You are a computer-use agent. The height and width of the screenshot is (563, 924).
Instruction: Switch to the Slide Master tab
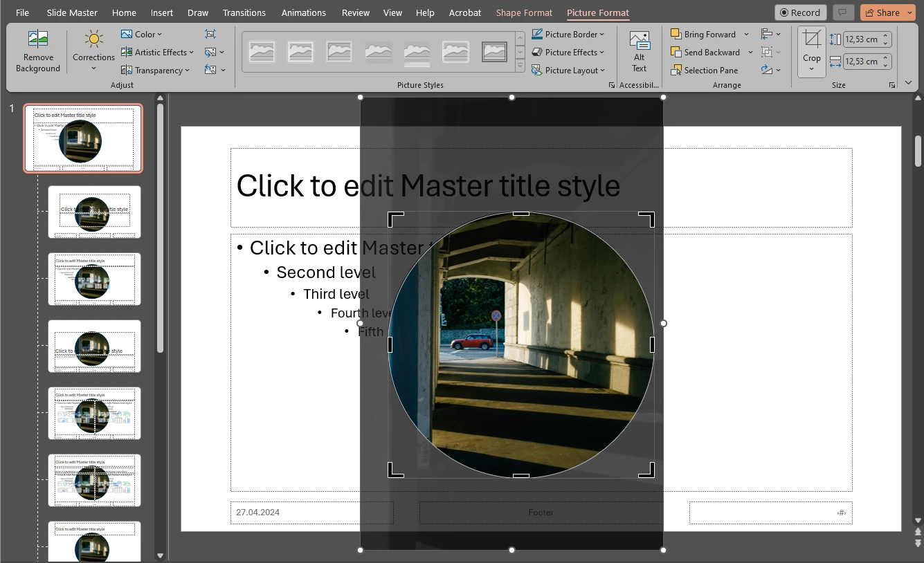[x=71, y=12]
